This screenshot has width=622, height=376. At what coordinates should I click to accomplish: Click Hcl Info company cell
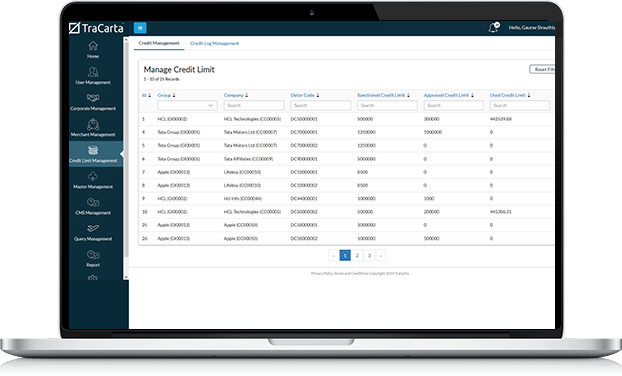243,199
